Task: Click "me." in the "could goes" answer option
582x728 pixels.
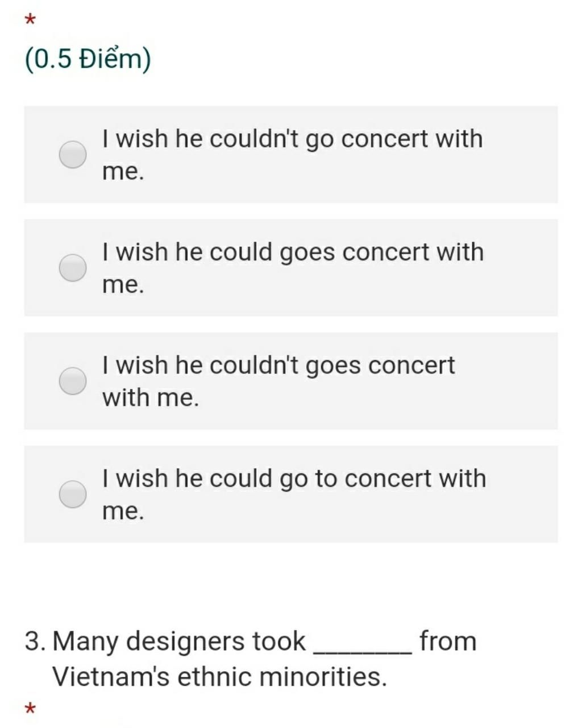Action: pos(123,284)
